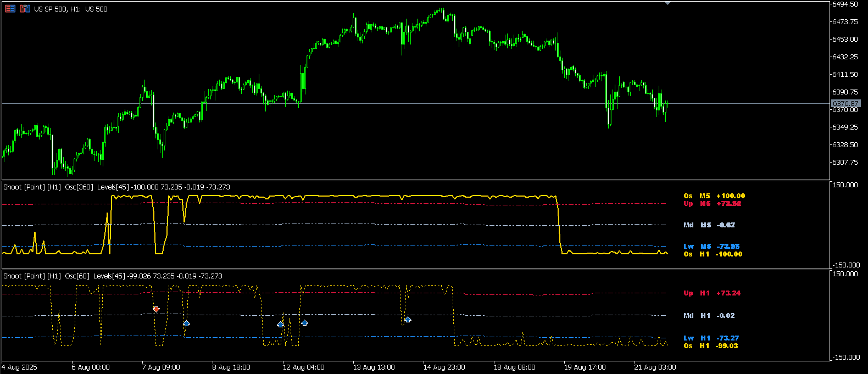Click the 8 Aug 18:00 time label
Image resolution: width=868 pixels, height=374 pixels.
(231, 367)
